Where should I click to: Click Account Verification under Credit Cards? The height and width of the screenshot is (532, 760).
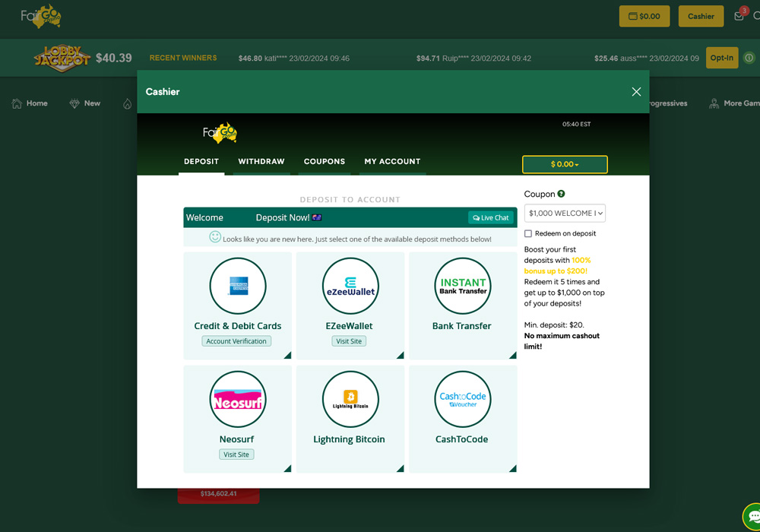(x=236, y=341)
